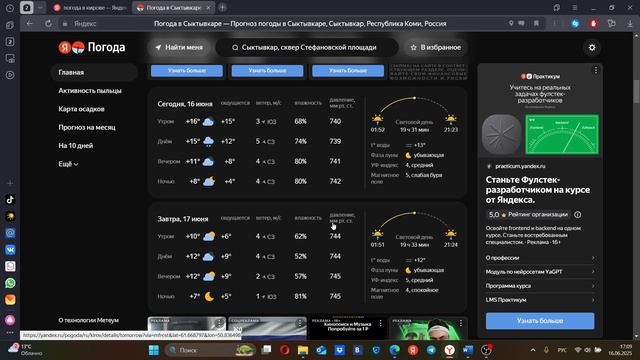The image size is (640, 360).
Task: Expand the Программа курса row
Action: pyautogui.click(x=540, y=286)
